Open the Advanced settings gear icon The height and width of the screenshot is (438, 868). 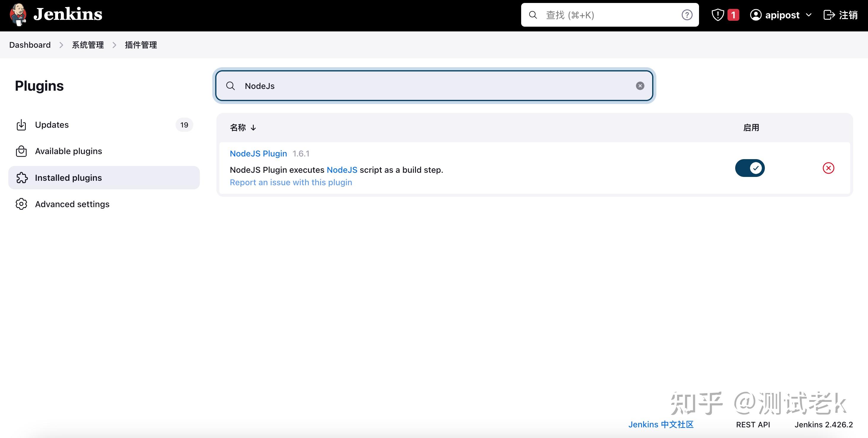point(21,204)
